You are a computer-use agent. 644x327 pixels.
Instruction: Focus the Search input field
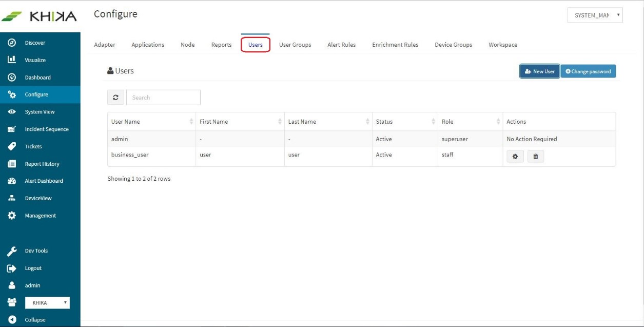(163, 98)
